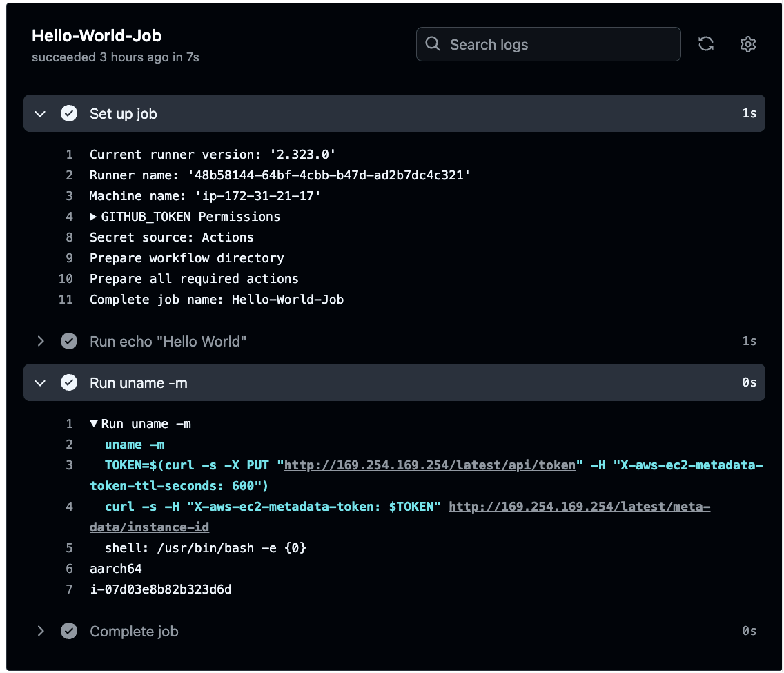This screenshot has height=673, width=784.
Task: Click the Run echo "Hello World" success checkmark
Action: pos(69,341)
